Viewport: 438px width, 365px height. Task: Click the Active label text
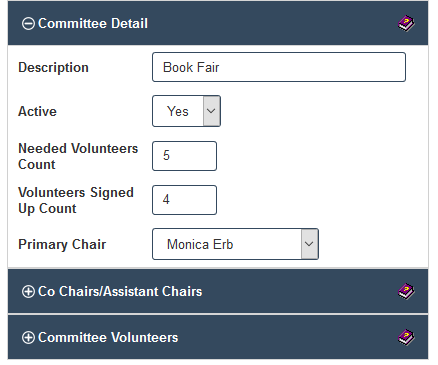37,111
